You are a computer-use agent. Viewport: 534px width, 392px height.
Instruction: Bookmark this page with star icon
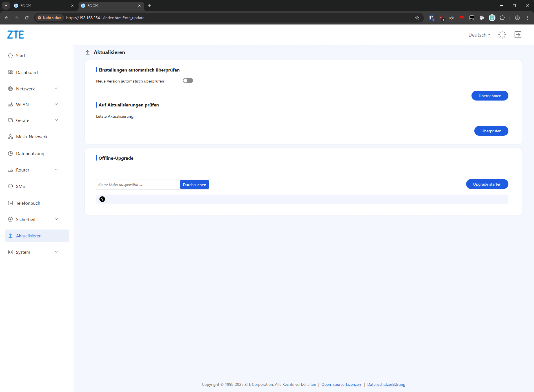pyautogui.click(x=417, y=18)
